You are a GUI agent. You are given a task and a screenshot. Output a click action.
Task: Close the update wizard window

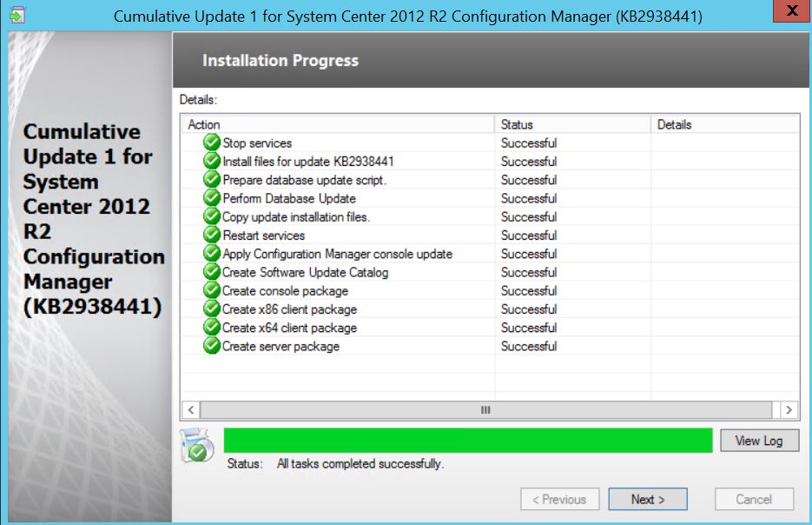(x=791, y=11)
